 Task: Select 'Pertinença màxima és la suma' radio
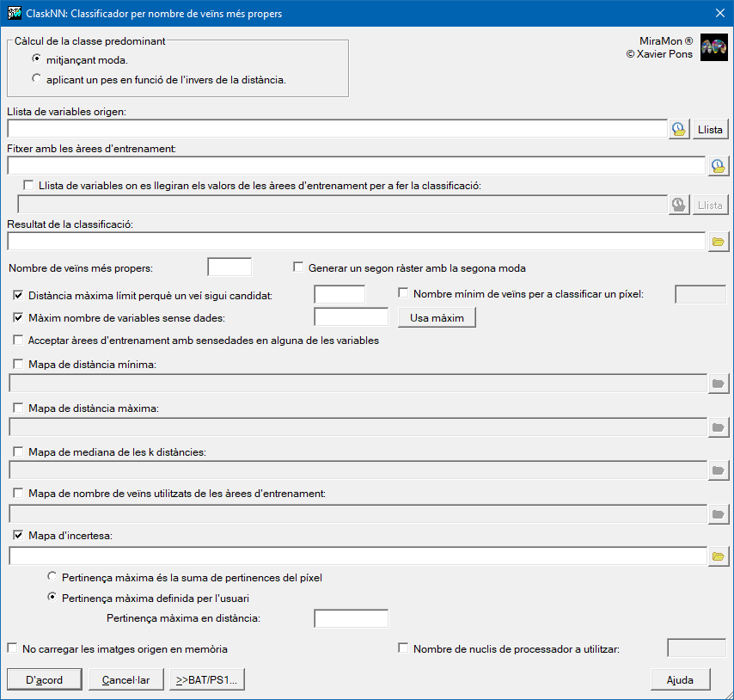53,577
